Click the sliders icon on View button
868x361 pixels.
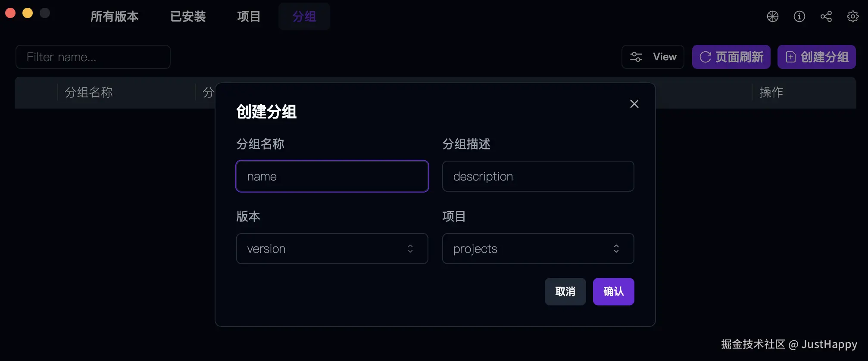(x=636, y=57)
